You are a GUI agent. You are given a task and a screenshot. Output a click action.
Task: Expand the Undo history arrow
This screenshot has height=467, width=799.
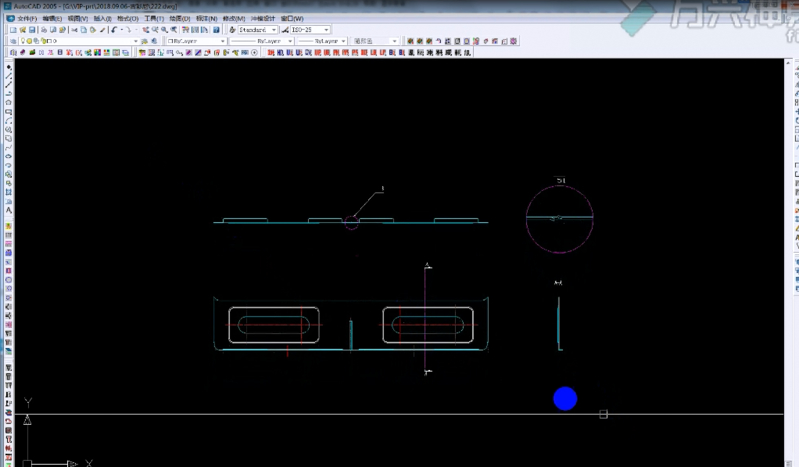122,30
